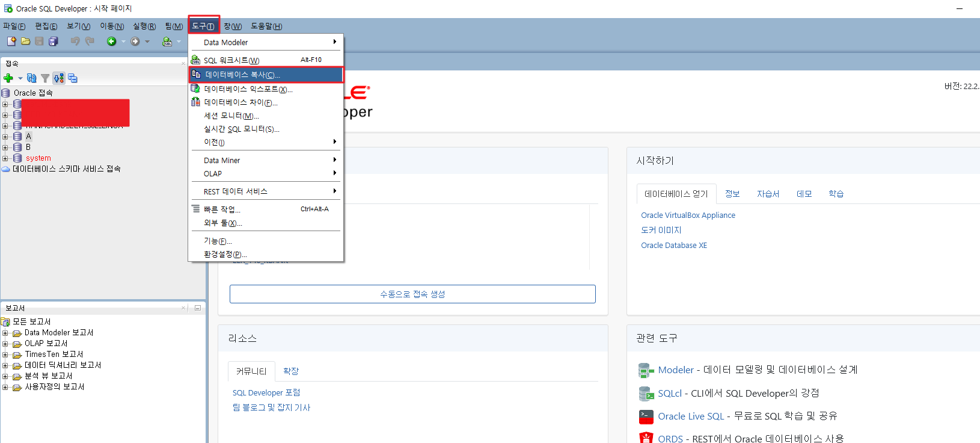Screen dimensions: 980x443
Task: Open the SQL Developer 포럼 link
Action: [266, 393]
